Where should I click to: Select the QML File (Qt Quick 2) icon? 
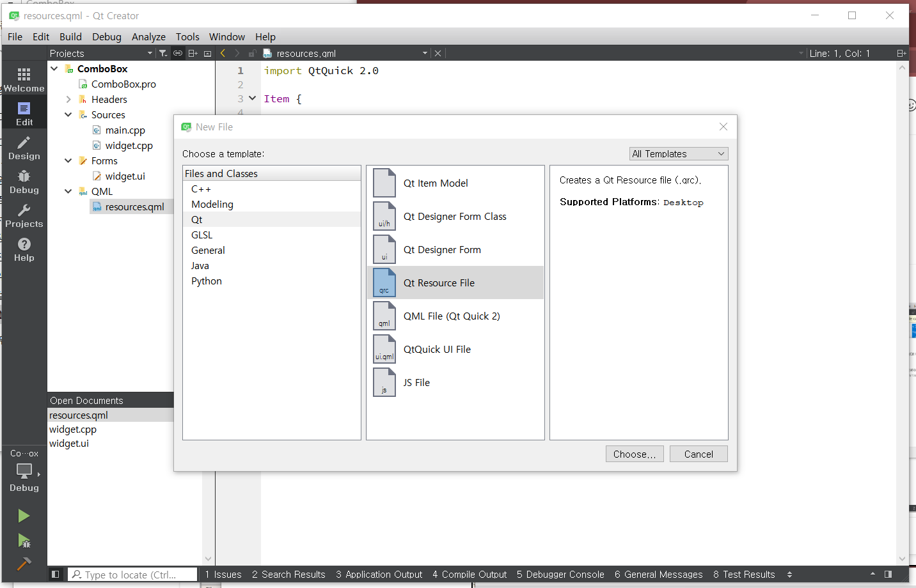point(384,316)
